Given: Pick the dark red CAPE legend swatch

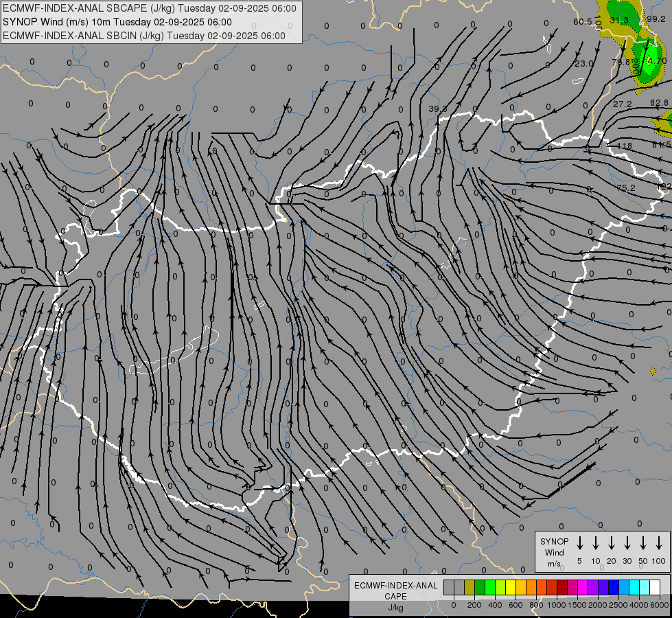Looking at the screenshot, I should tap(563, 587).
